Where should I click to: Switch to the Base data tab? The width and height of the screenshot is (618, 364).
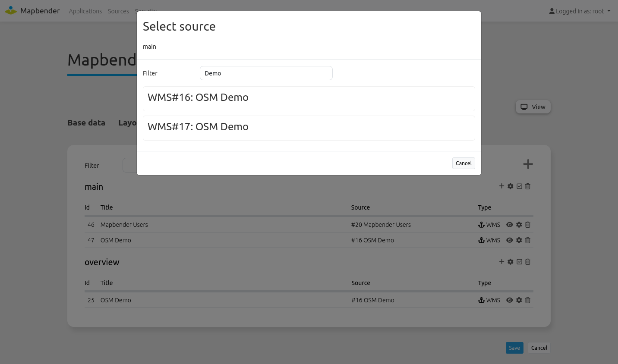[x=86, y=123]
